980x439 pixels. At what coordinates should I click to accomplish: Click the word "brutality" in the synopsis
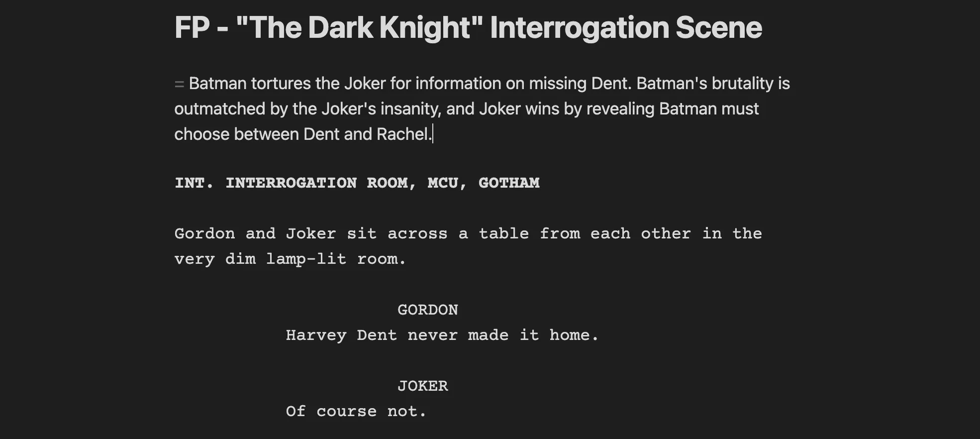[743, 83]
